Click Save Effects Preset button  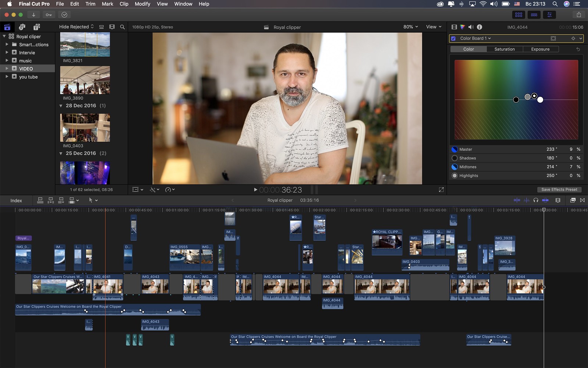click(x=559, y=190)
